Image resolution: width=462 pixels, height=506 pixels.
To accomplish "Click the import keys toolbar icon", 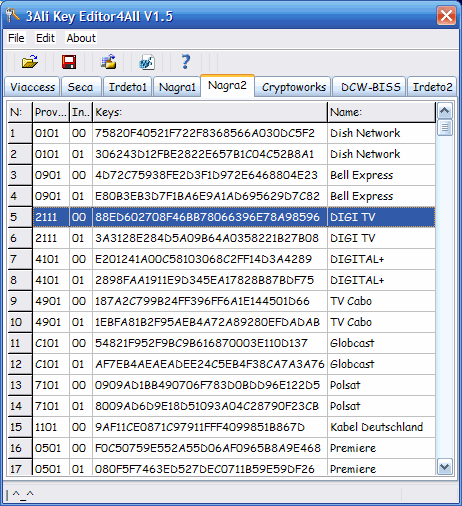I will (109, 62).
